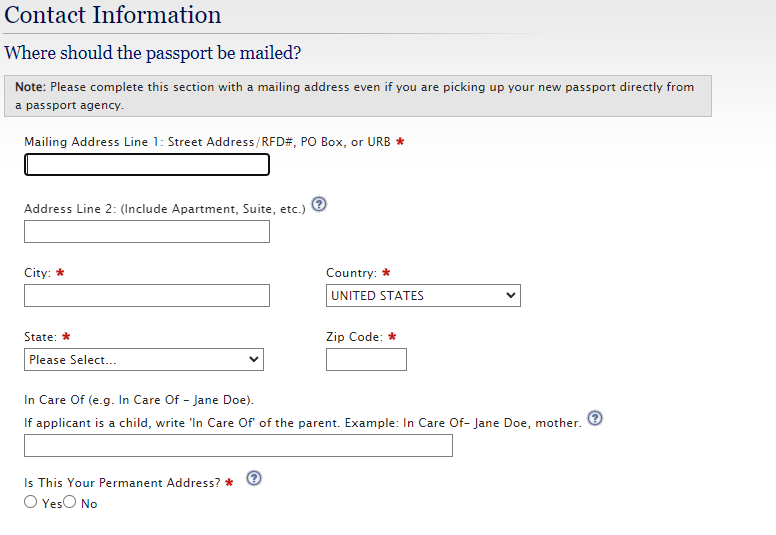Screen dimensions: 776x535
Task: Click the 'City:' field label
Action: point(37,273)
